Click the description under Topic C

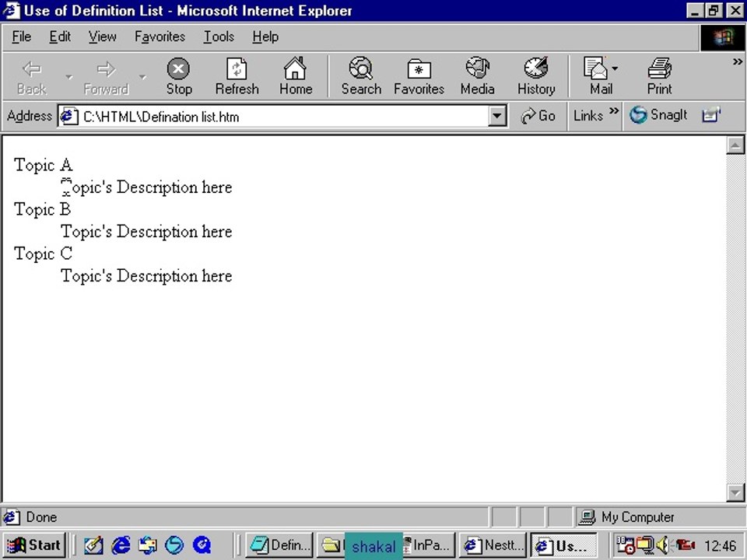point(147,276)
